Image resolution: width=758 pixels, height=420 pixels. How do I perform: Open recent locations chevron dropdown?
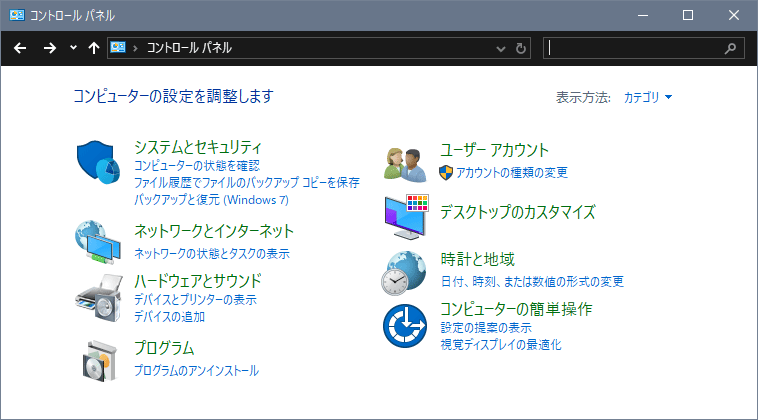click(x=73, y=48)
